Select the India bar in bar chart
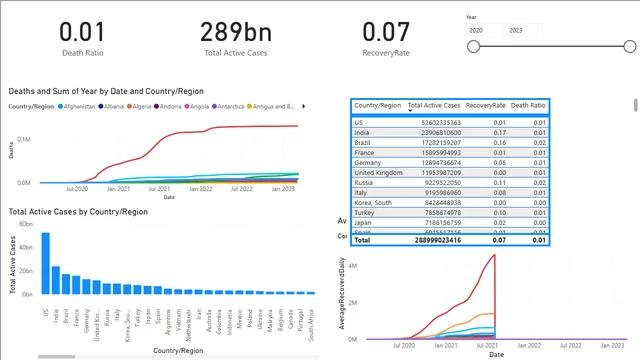640x360 pixels. 56,280
